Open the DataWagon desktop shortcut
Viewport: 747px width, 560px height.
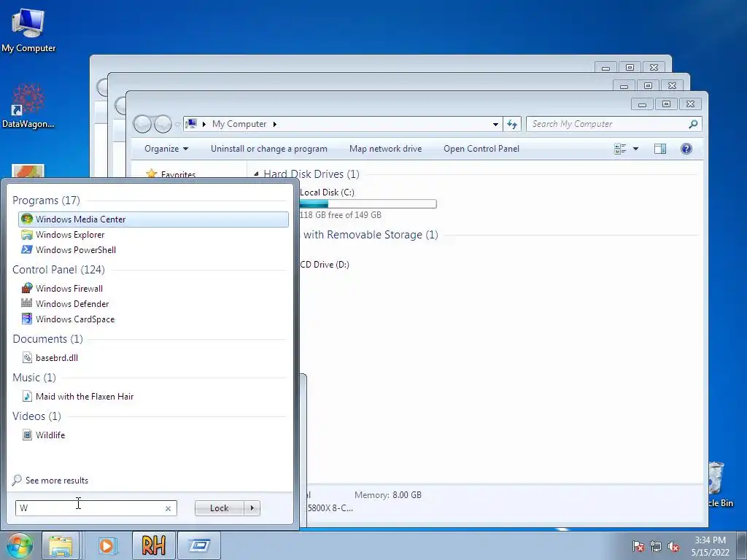click(28, 106)
